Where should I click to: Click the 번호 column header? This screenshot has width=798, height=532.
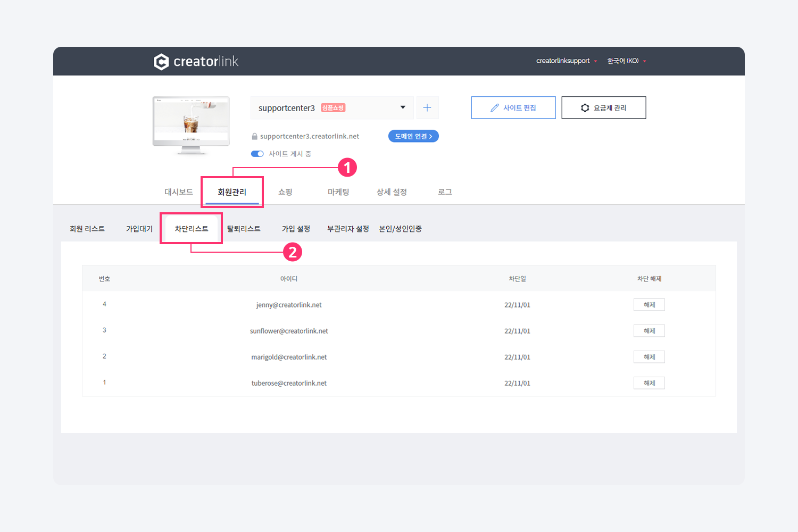pos(104,279)
